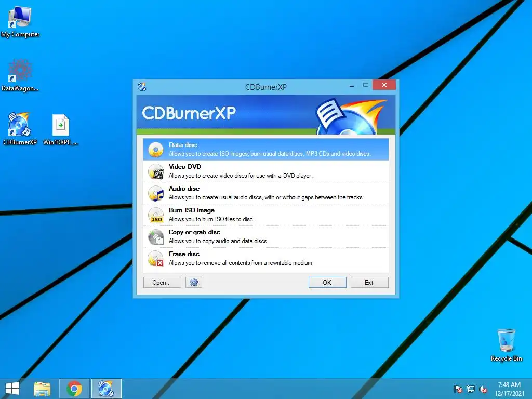
Task: Click the muted volume tray icon
Action: [483, 389]
